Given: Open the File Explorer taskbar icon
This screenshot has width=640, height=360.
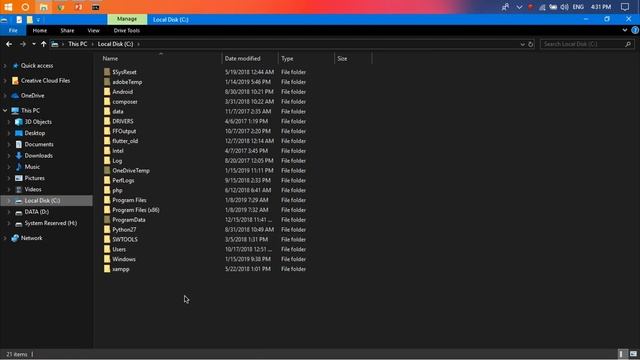Looking at the screenshot, I should [x=43, y=7].
